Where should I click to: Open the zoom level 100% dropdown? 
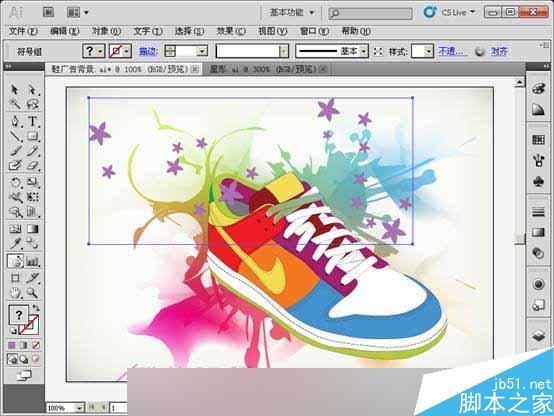[x=79, y=408]
